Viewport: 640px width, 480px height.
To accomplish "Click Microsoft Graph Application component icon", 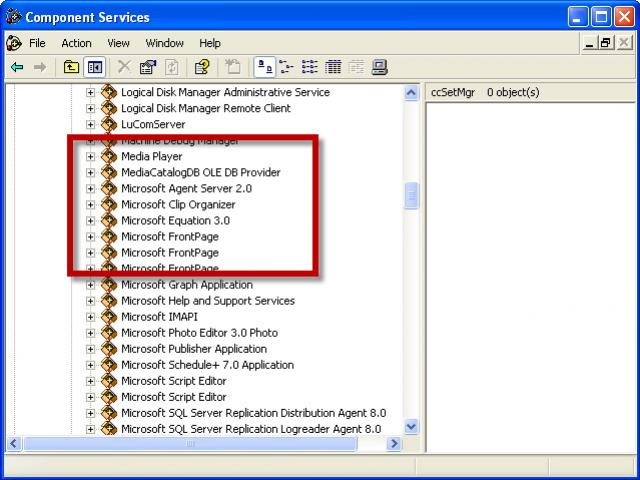I will click(109, 284).
